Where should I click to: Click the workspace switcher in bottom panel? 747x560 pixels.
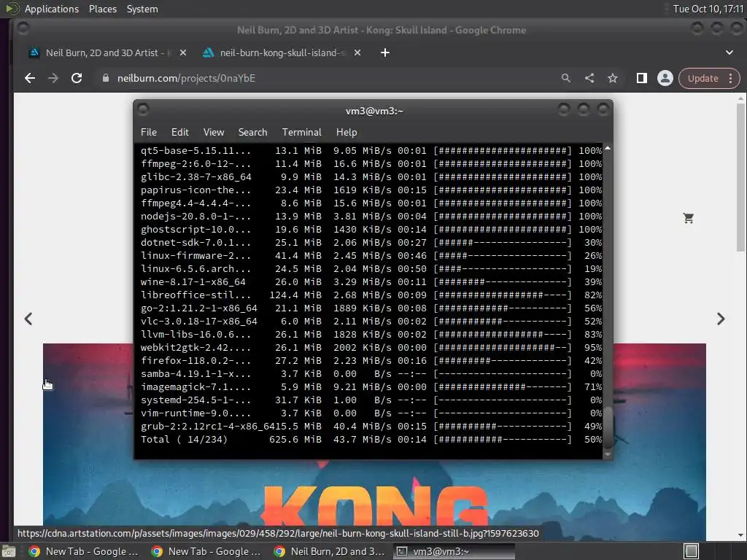pos(691,551)
